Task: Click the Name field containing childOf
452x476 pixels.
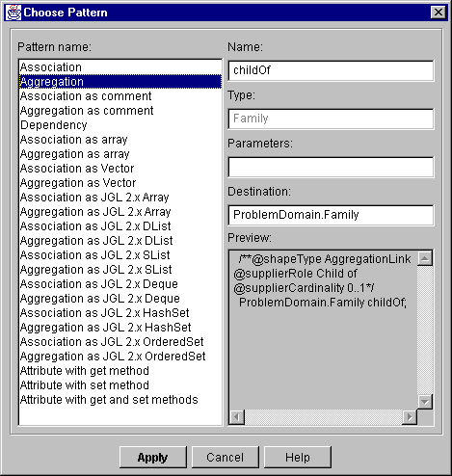Action: click(x=331, y=70)
